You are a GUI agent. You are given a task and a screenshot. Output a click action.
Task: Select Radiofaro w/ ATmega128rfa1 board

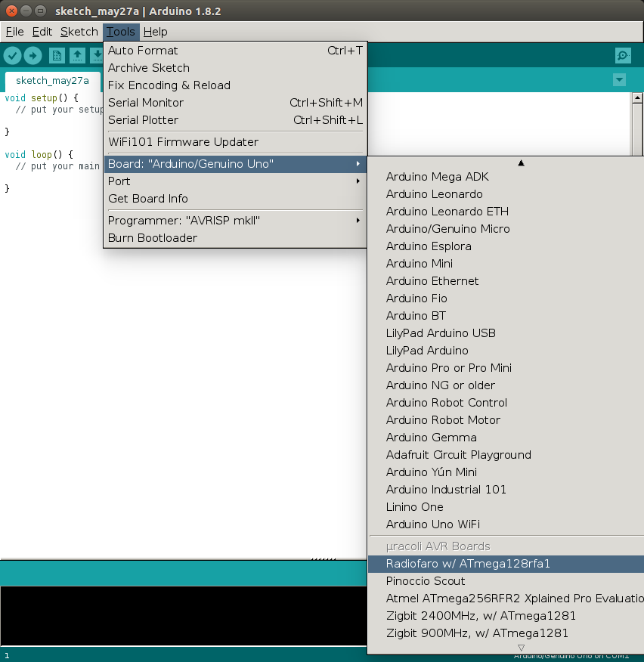[506, 564]
